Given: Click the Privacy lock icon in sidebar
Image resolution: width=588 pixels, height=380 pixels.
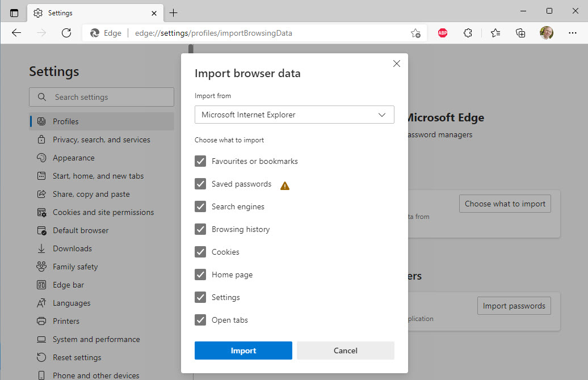Looking at the screenshot, I should [41, 140].
